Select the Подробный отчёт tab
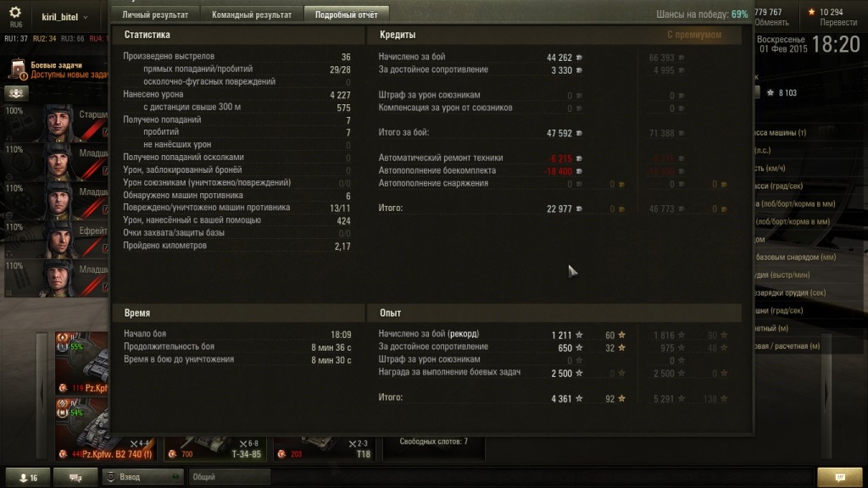 347,14
